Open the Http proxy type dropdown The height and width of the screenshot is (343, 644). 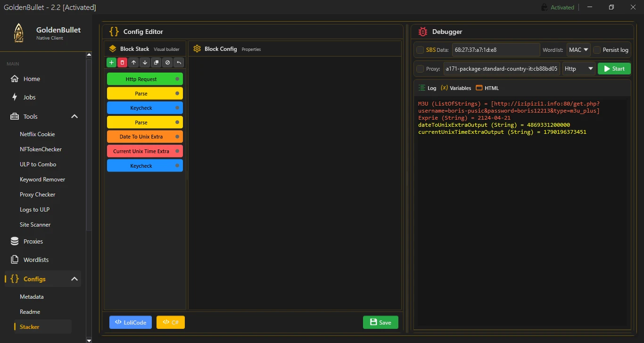[x=579, y=69]
